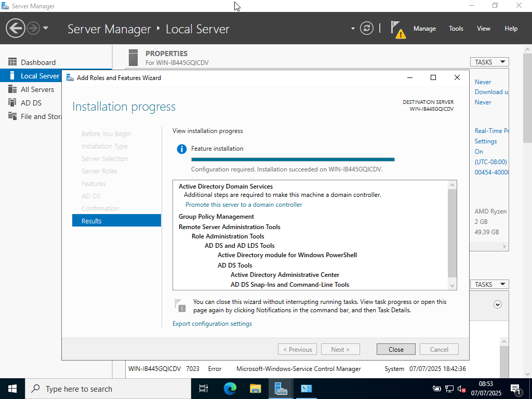Image resolution: width=532 pixels, height=399 pixels.
Task: Click Promote this server to a domain controller
Action: pyautogui.click(x=244, y=205)
